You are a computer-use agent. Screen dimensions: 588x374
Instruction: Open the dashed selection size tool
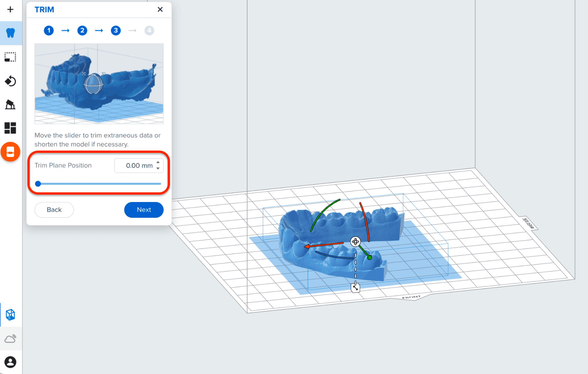[x=10, y=57]
